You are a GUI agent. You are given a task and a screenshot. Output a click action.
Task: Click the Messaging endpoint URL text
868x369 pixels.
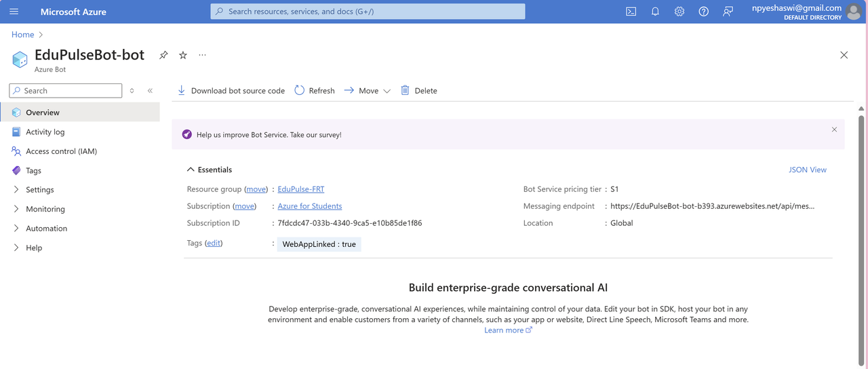[x=712, y=206]
